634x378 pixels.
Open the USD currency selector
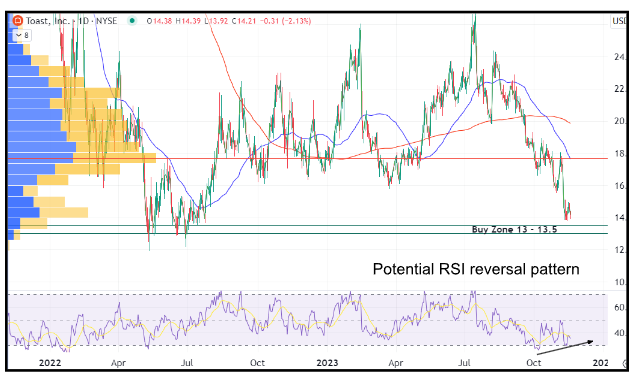click(x=619, y=21)
